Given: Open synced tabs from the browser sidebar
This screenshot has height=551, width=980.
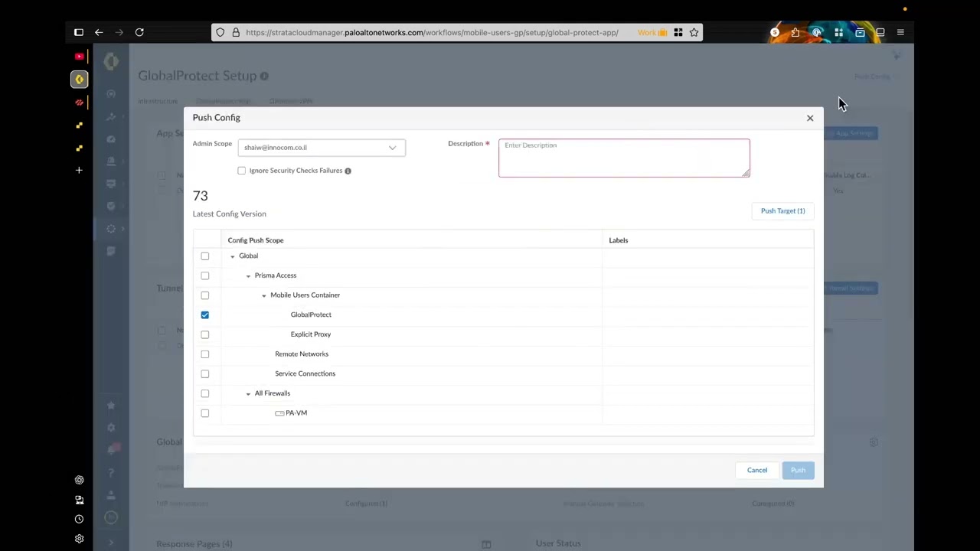Looking at the screenshot, I should point(79,500).
